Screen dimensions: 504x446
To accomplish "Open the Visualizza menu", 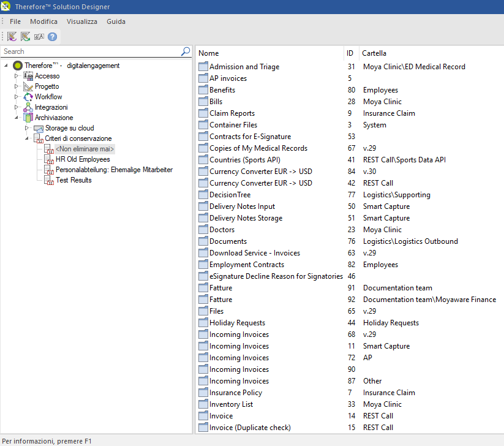I will pos(81,21).
